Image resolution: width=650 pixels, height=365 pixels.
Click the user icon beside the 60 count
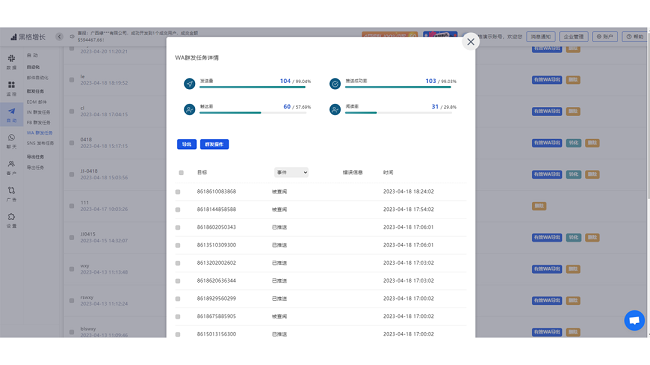coord(189,110)
